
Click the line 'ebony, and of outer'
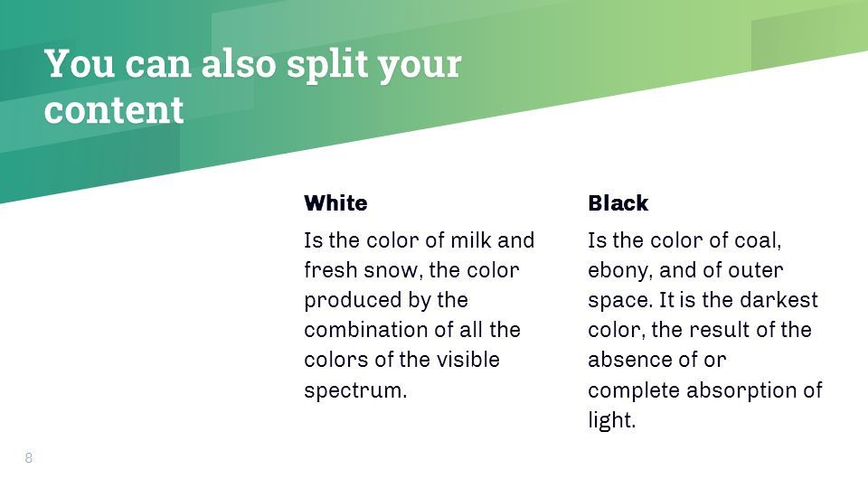pos(686,270)
